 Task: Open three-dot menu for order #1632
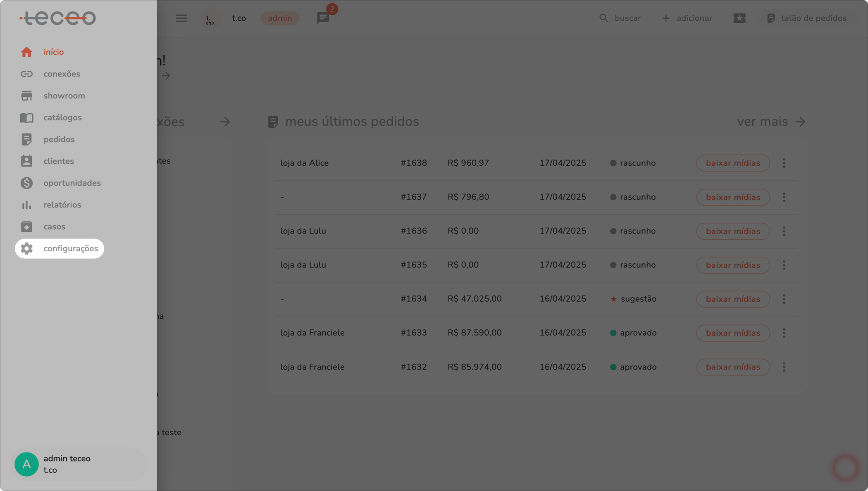click(784, 367)
